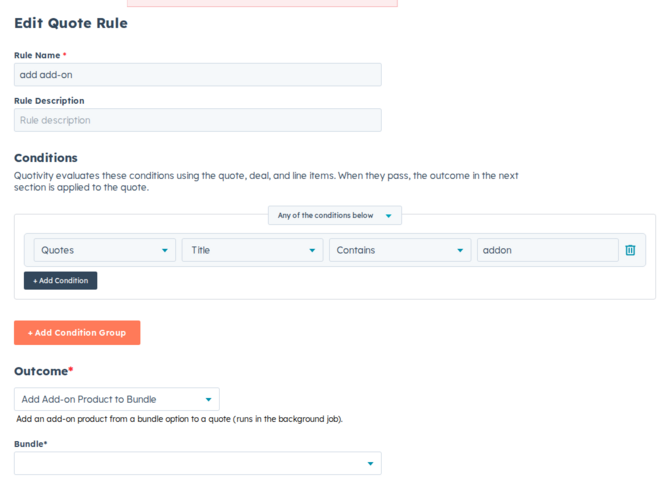Click the Rule Description input field
Viewport: 670px width, 479px height.
pyautogui.click(x=197, y=120)
